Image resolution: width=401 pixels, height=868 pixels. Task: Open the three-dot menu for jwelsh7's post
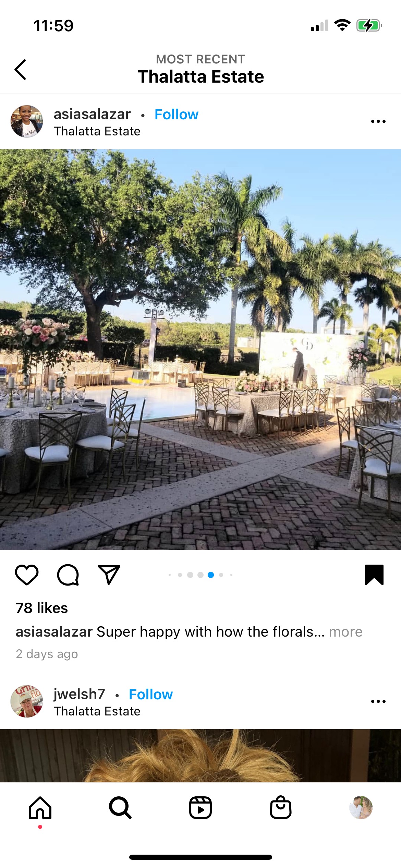[x=378, y=701]
